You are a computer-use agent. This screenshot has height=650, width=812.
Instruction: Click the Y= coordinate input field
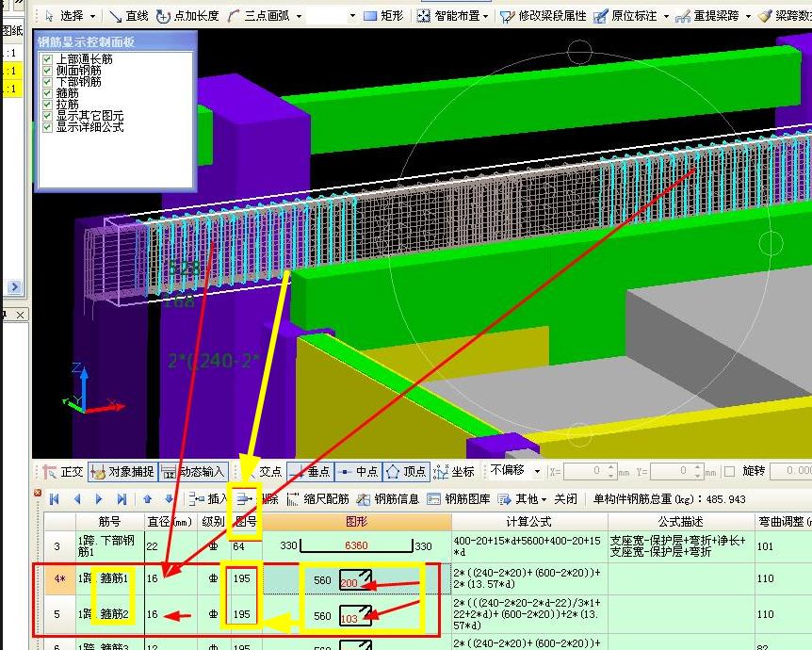coord(676,471)
